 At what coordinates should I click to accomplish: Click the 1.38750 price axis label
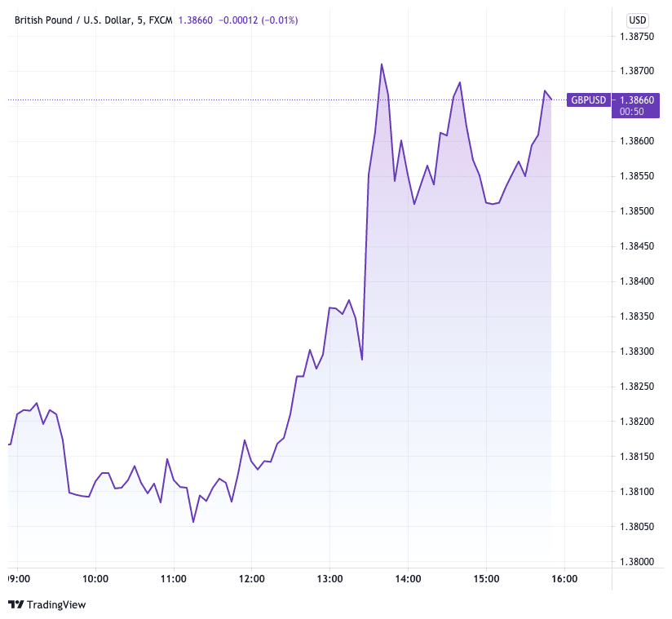(x=637, y=37)
